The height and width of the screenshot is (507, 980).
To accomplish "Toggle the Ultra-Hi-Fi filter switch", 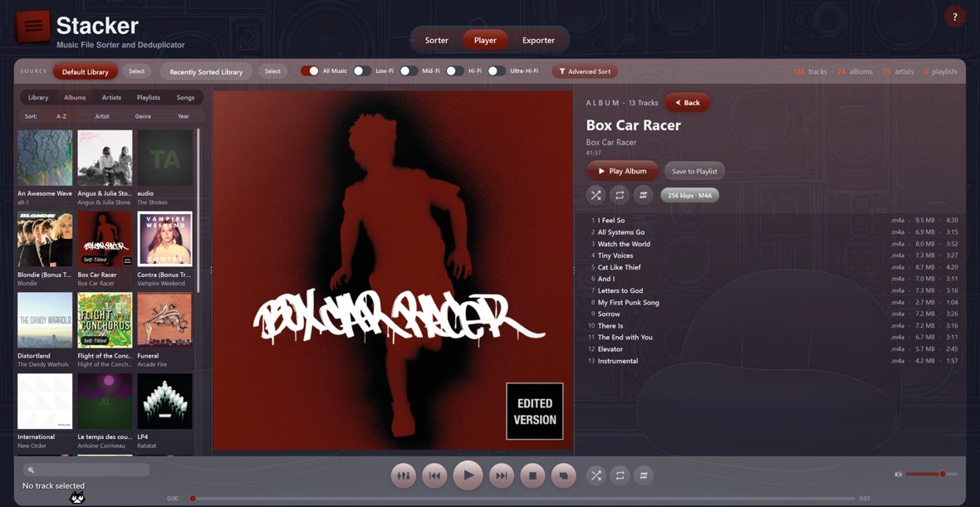I will 497,71.
